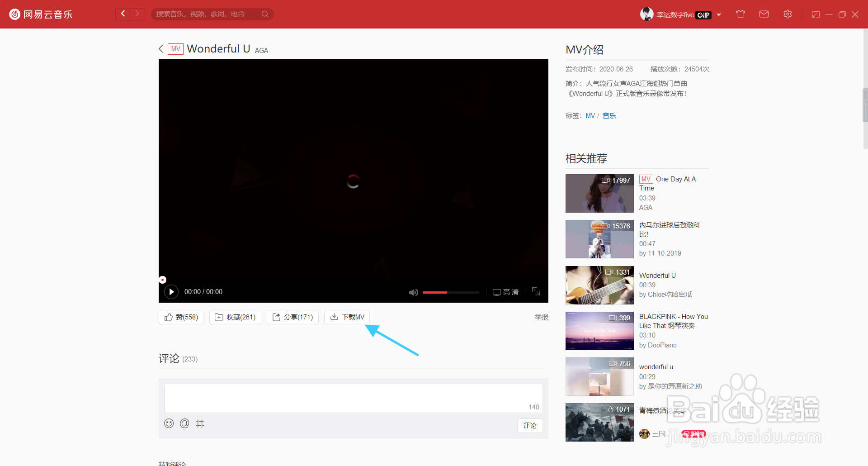This screenshot has height=466, width=868.
Task: Click AGA under One Day At A Time
Action: (646, 208)
